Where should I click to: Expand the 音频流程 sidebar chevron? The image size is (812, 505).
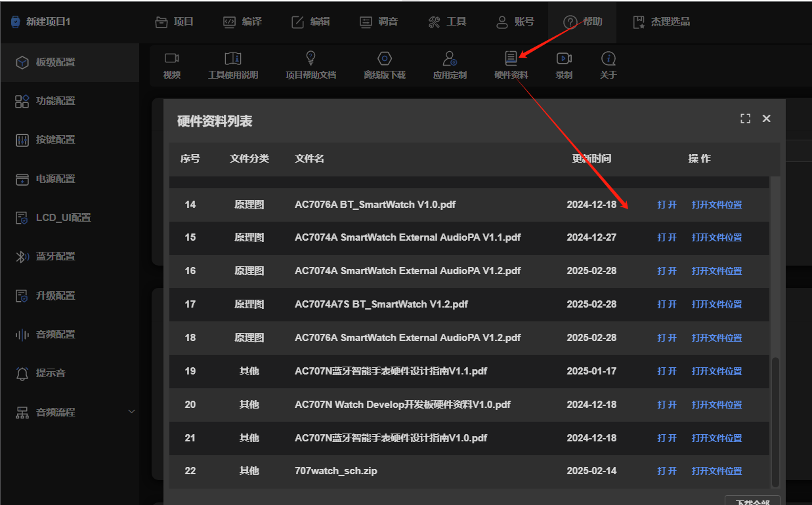(131, 412)
